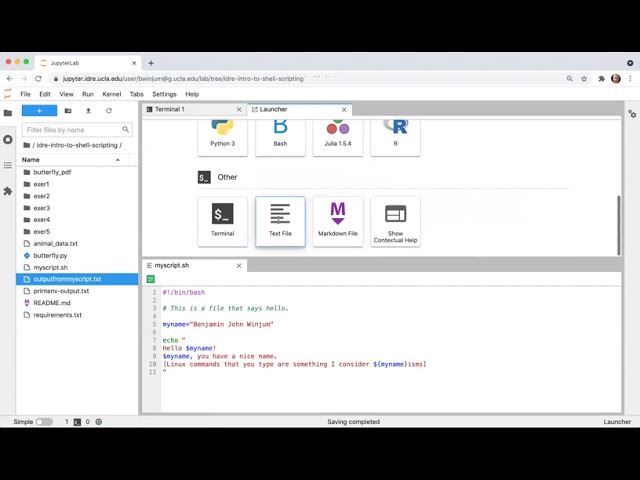Expand the butterfly_pdf folder

[x=52, y=172]
